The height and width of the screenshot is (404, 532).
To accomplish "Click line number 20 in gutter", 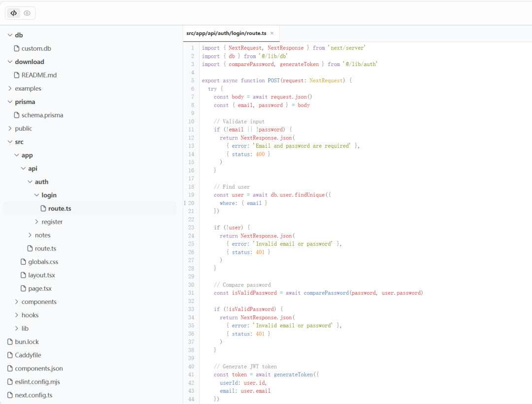I will (191, 203).
